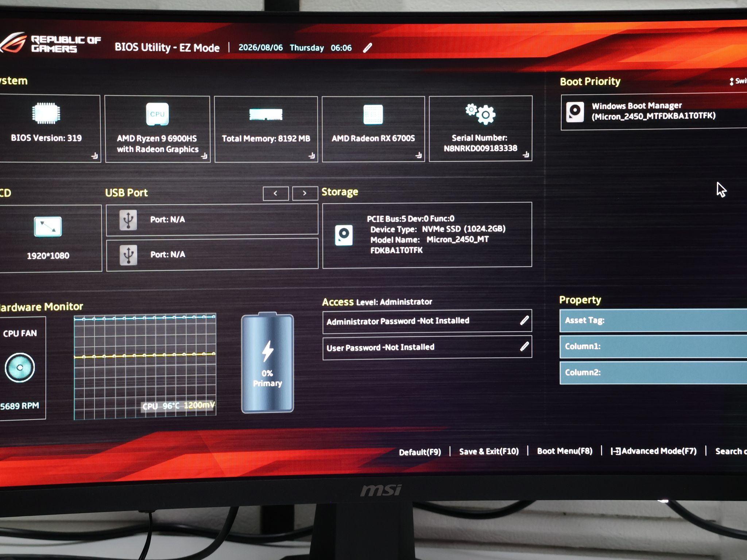Expand Serial Number tile corner arrow
The width and height of the screenshot is (747, 560).
[526, 155]
